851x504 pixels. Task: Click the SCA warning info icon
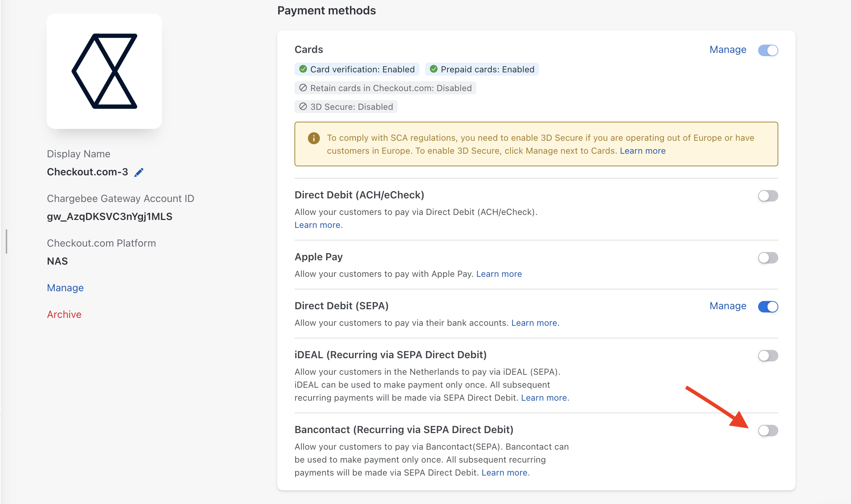point(314,138)
